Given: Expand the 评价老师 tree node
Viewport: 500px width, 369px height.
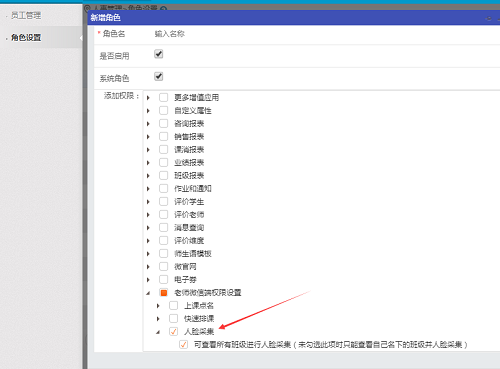Looking at the screenshot, I should click(x=148, y=215).
